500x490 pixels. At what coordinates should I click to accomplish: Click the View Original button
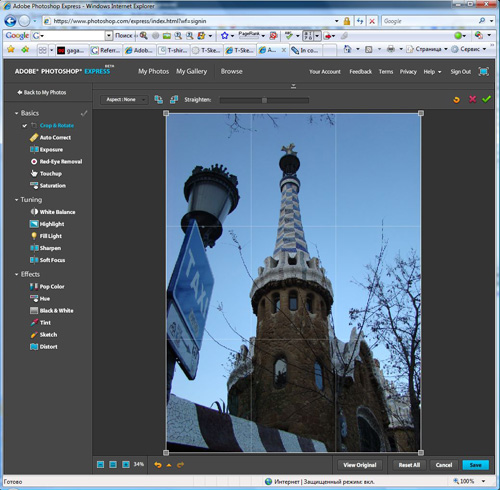coord(360,465)
